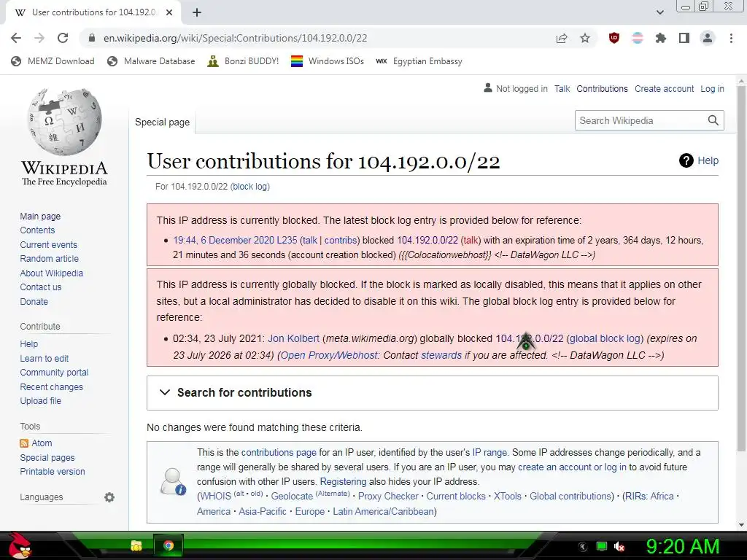Click the Proxy Checker link

click(x=388, y=496)
